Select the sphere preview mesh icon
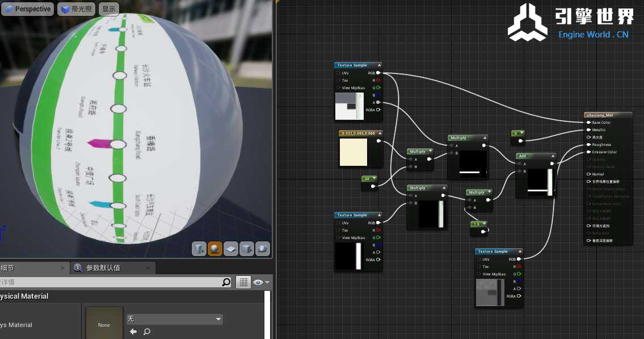The width and height of the screenshot is (644, 339). point(215,249)
